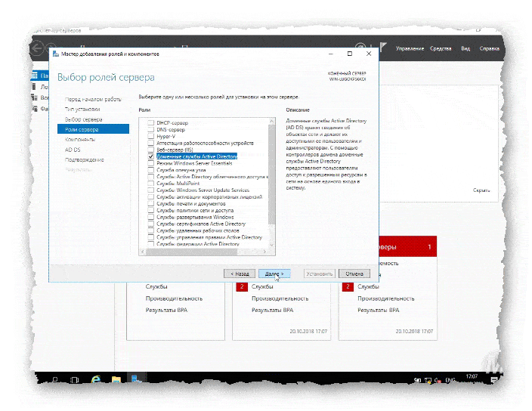Click the ENG language indicator

coord(450,380)
